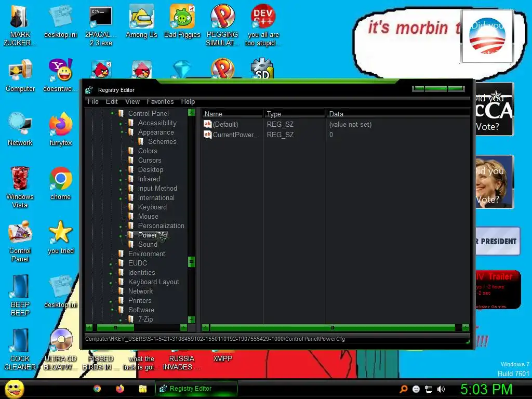
Task: Open the Computer desktop icon
Action: [x=20, y=76]
